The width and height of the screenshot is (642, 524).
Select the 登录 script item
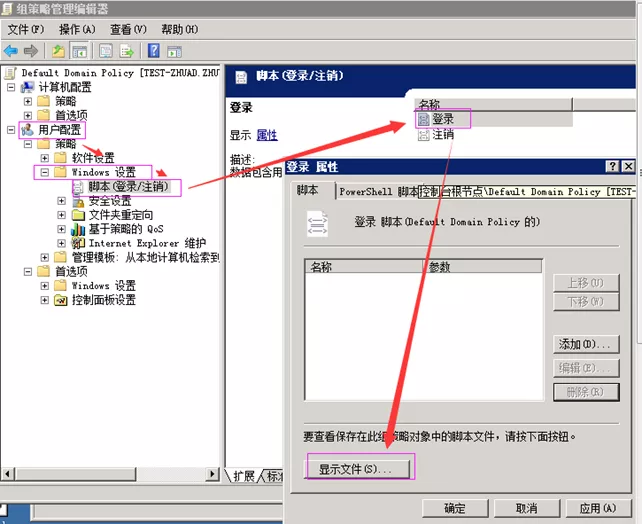[x=442, y=119]
